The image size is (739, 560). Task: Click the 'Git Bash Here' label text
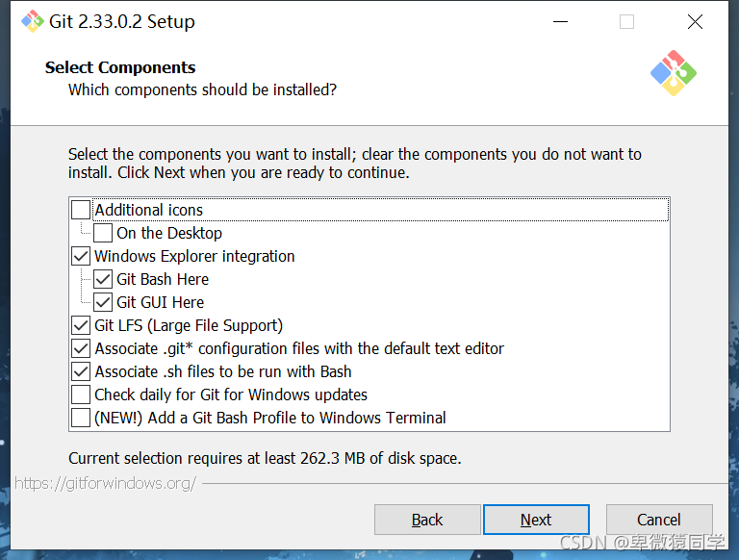(x=163, y=279)
